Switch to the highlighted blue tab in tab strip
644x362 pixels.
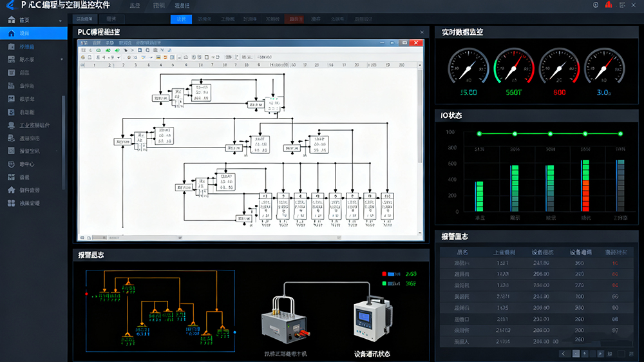181,19
